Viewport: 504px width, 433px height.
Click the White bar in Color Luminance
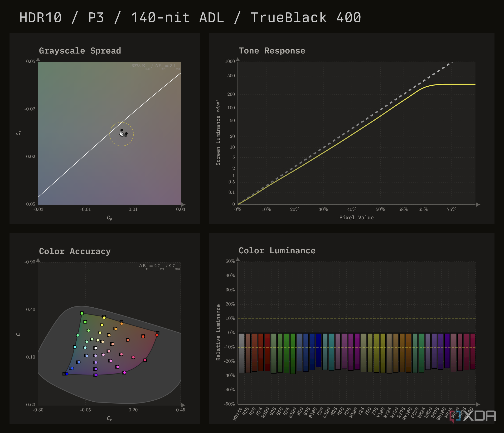click(242, 353)
